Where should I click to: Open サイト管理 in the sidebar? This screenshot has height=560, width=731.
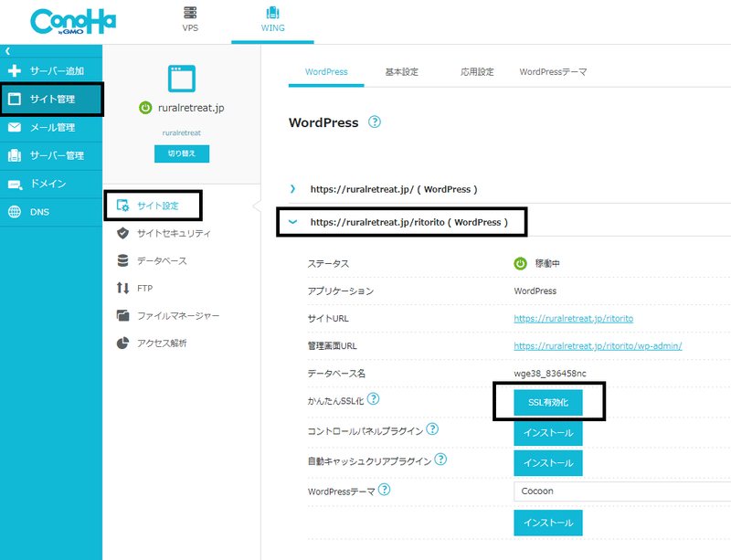51,99
